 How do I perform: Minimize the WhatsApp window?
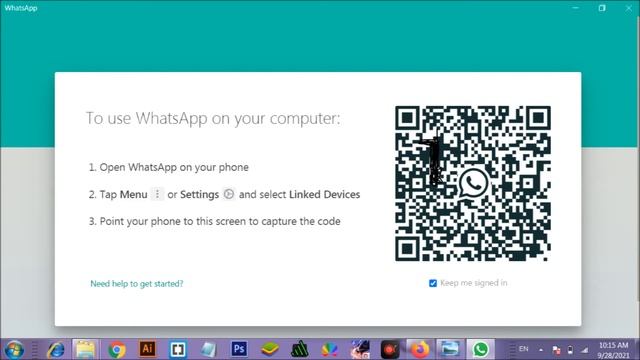coord(576,8)
